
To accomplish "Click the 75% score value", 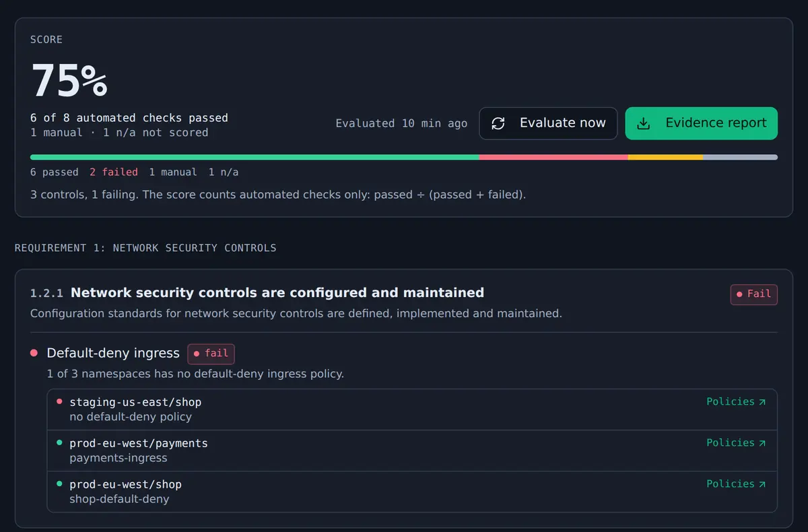I will [x=69, y=81].
